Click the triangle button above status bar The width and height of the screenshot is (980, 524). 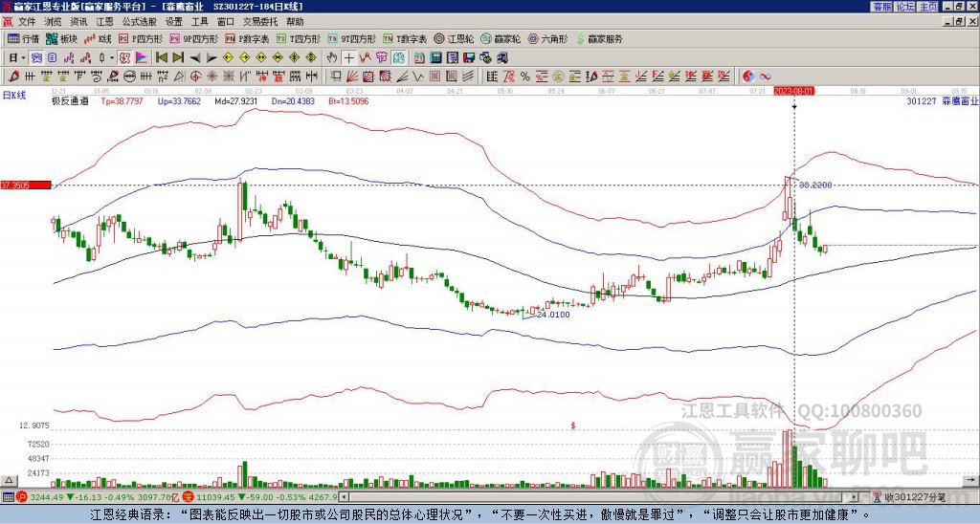pos(9,480)
